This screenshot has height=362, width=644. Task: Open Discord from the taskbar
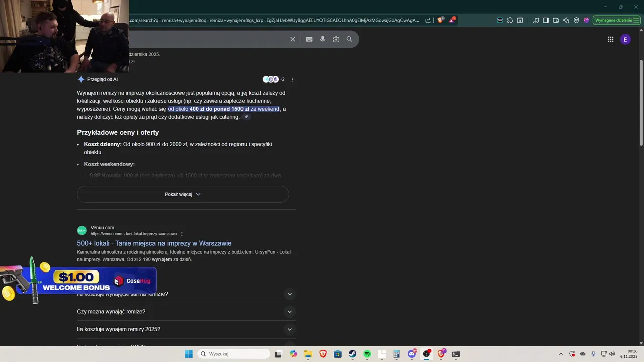412,354
